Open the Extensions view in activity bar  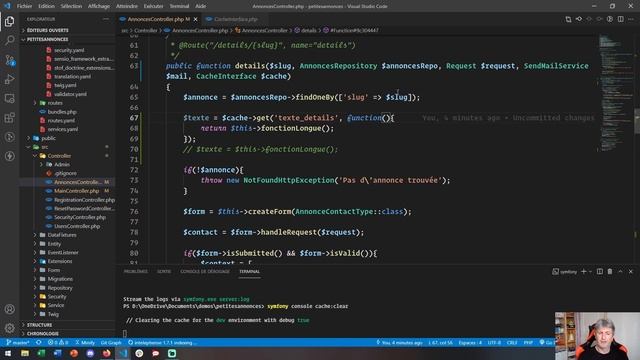pos(9,118)
